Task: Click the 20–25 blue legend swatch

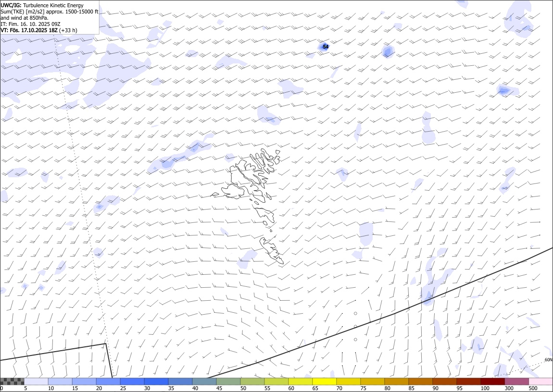Action: pos(108,381)
